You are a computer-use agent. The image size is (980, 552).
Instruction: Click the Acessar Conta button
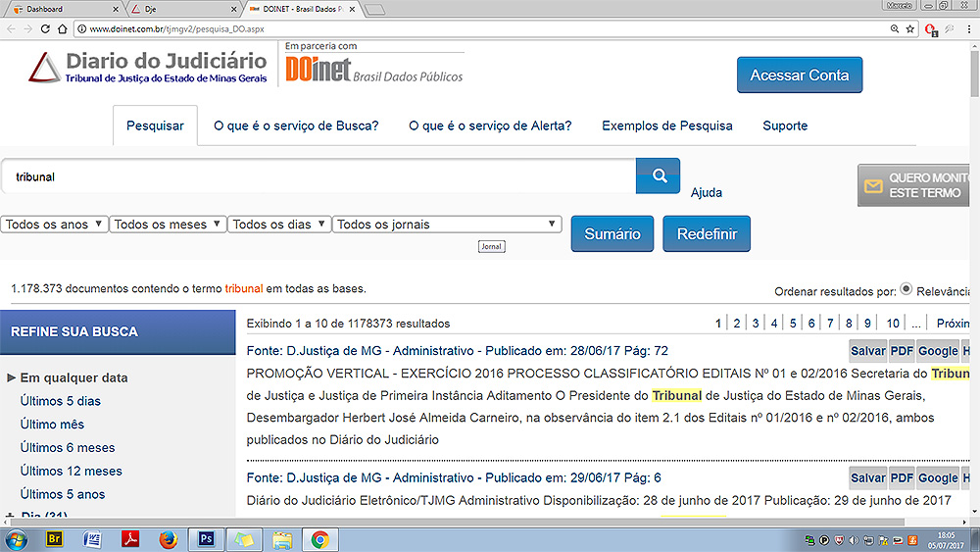coord(800,75)
